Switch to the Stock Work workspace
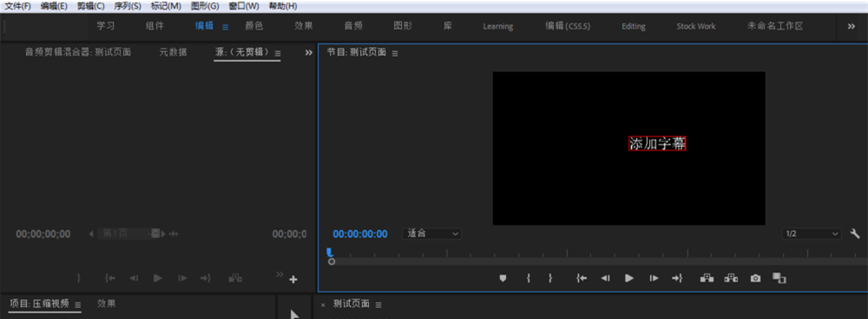 pos(696,26)
